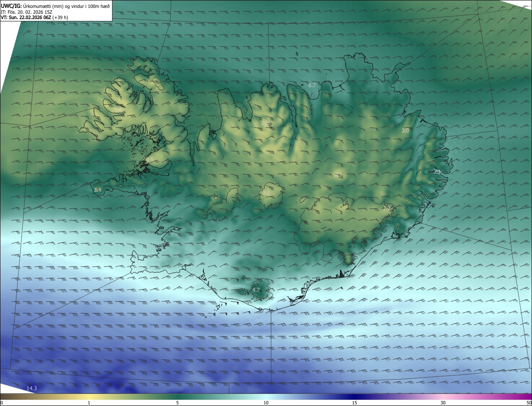Click the 14.3 value label over the sea

click(x=32, y=388)
